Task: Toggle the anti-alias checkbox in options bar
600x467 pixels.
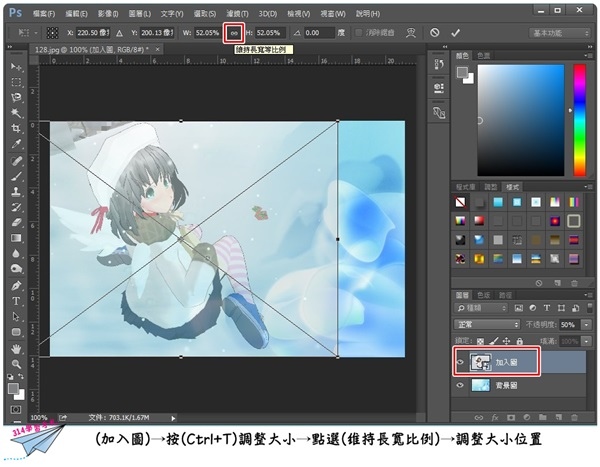Action: click(x=359, y=33)
